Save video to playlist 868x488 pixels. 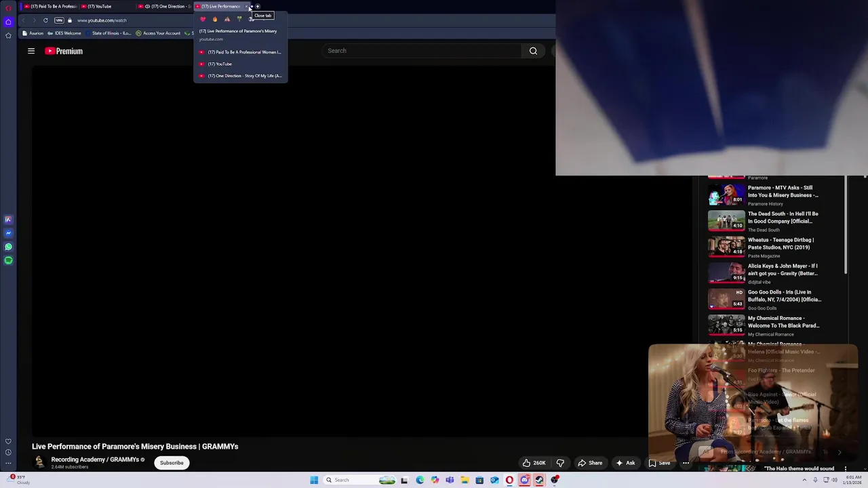[x=659, y=463]
